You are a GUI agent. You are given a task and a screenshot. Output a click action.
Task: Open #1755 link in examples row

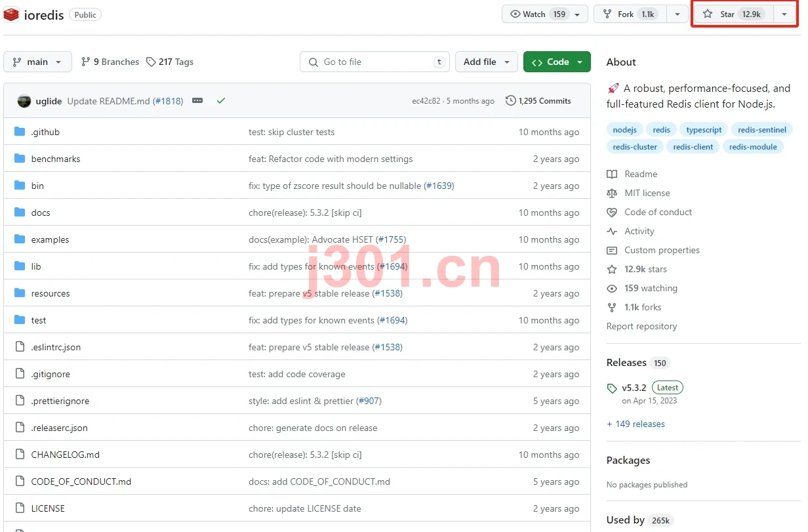tap(391, 239)
